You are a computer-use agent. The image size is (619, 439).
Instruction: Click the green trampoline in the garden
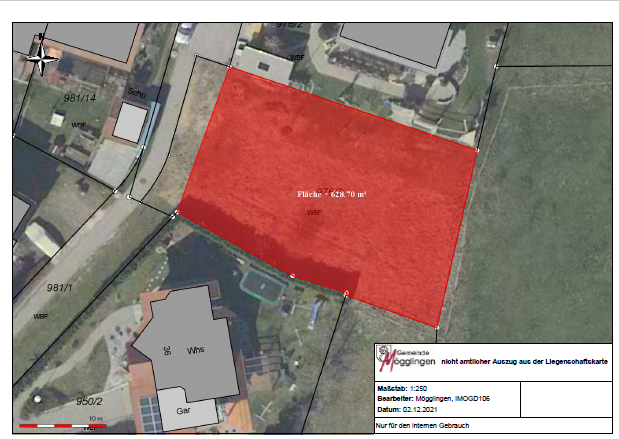tap(263, 287)
